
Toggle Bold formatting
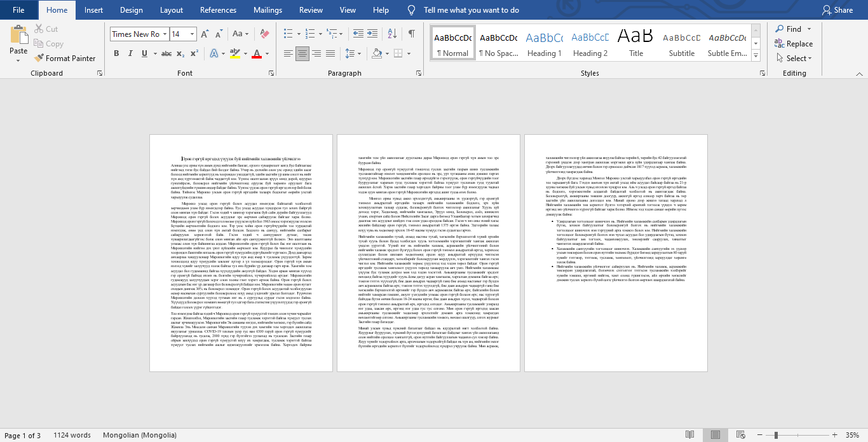coord(116,53)
